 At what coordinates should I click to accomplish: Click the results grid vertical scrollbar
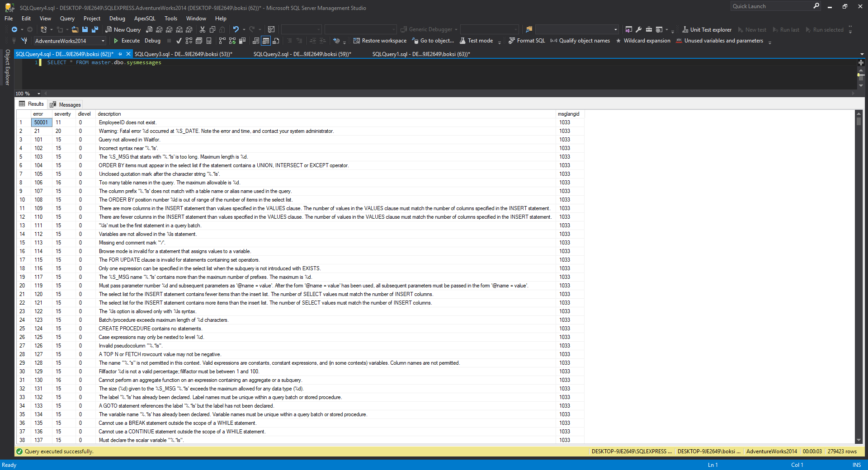coord(859,271)
